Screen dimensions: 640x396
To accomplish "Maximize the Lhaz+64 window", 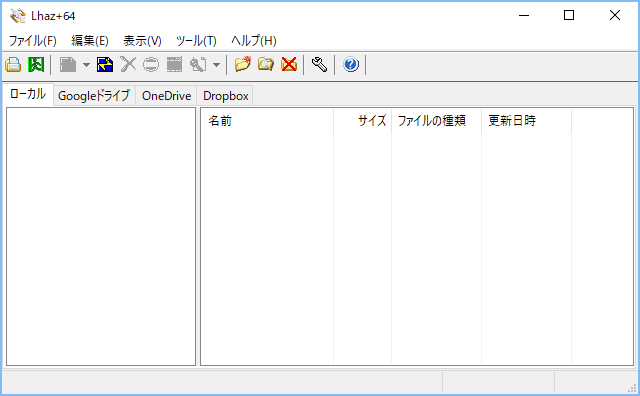I will (x=569, y=16).
